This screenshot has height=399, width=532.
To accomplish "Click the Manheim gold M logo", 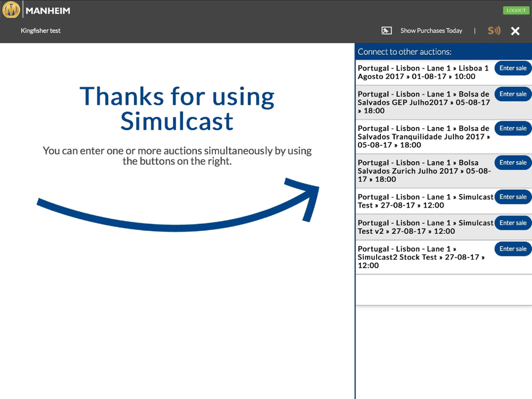I will (11, 10).
